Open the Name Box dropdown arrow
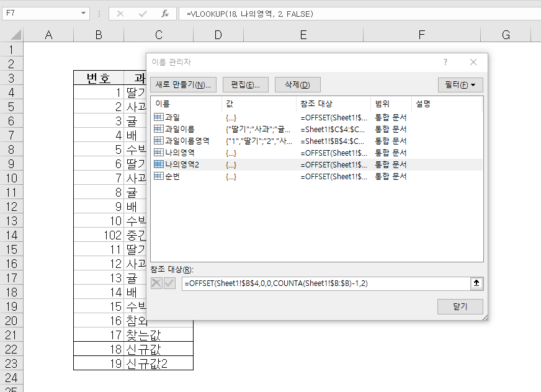This screenshot has height=392, width=541. pyautogui.click(x=83, y=13)
